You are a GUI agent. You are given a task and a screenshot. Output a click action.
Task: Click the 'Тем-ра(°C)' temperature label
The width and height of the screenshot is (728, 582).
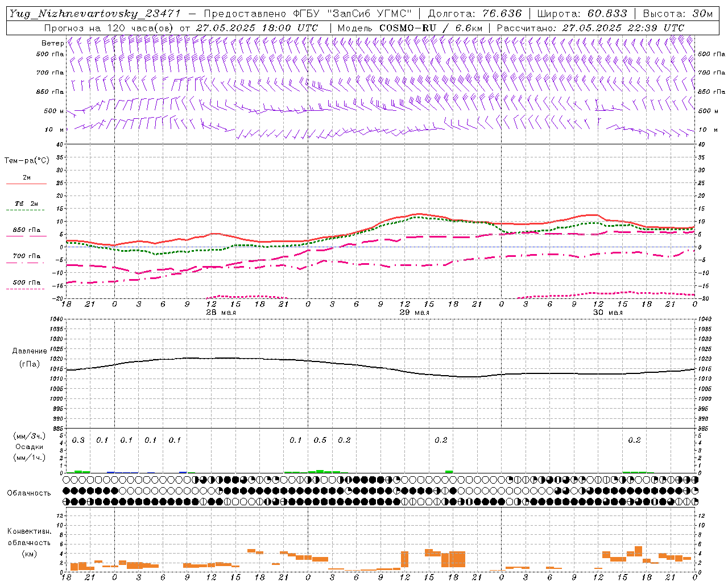coord(27,161)
